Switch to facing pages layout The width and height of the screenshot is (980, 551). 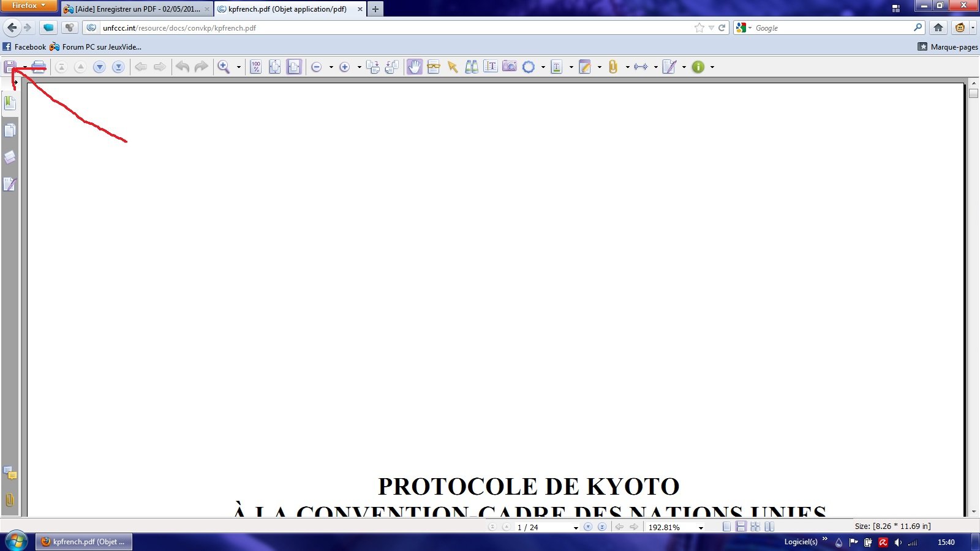coord(769,527)
